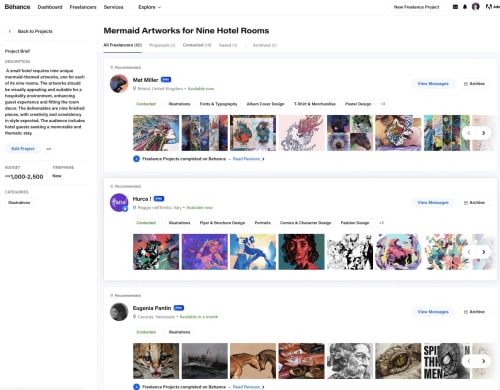The image size is (500, 390).
Task: Go to previous in Hurca's gallery
Action: pos(469,252)
